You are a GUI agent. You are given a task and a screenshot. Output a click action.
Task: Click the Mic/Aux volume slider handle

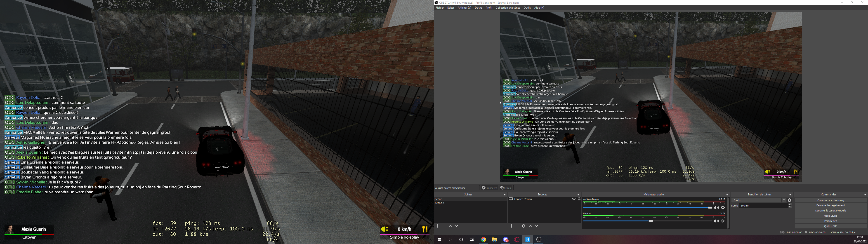pyautogui.click(x=651, y=221)
